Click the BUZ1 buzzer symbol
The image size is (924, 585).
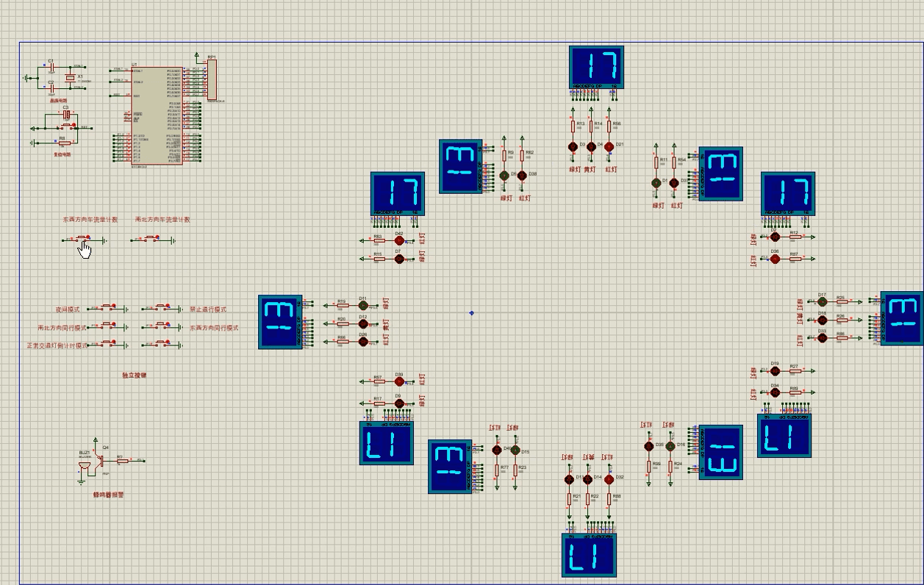pos(84,465)
